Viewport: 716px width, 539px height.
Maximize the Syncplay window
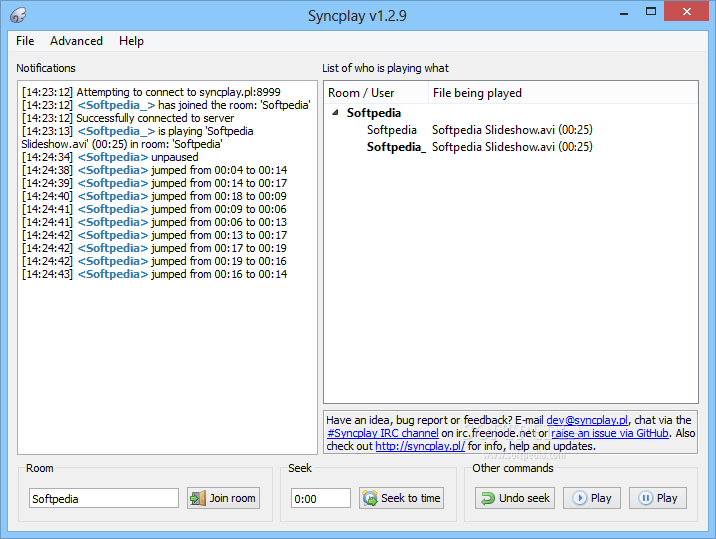(x=651, y=12)
